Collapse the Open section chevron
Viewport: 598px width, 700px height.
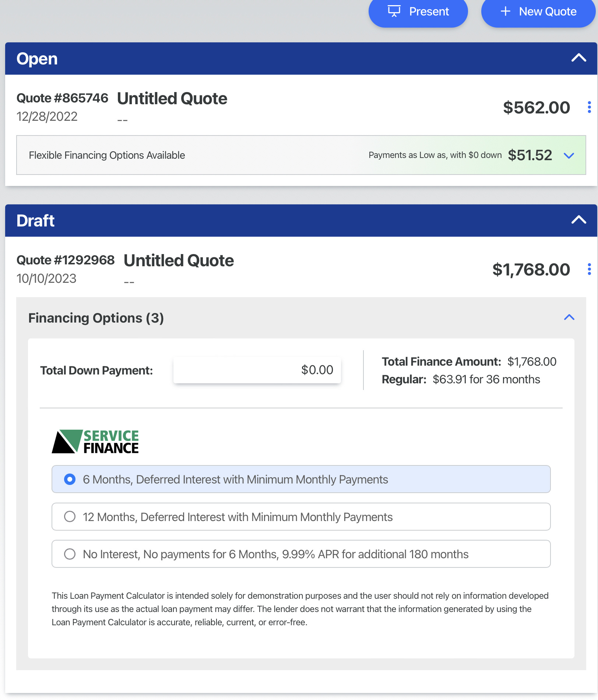tap(578, 58)
